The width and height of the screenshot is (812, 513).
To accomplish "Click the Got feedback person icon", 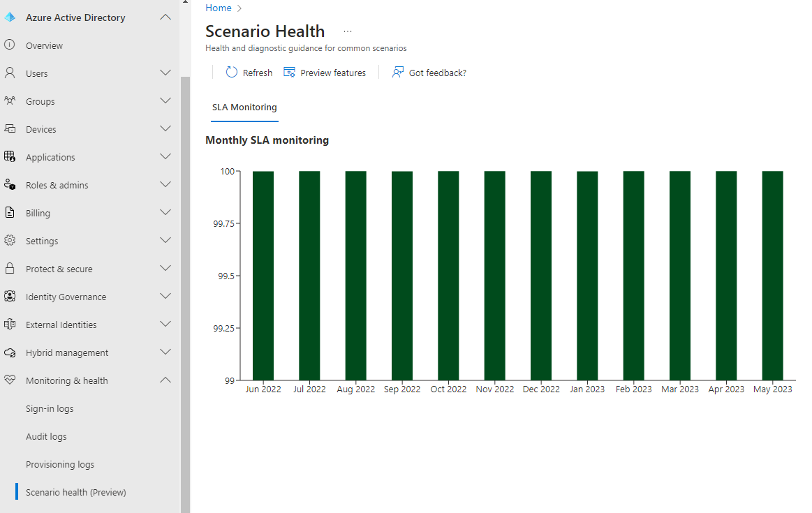I will (x=397, y=73).
